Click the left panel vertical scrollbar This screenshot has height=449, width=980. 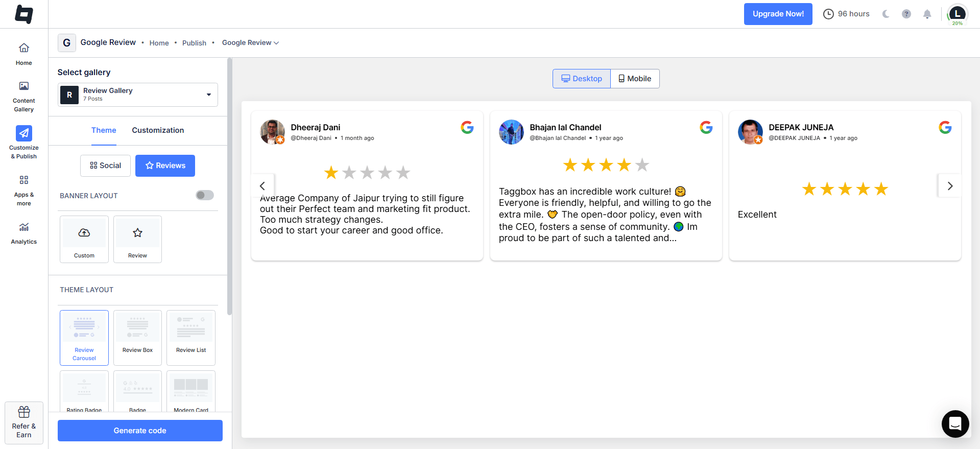tap(230, 186)
